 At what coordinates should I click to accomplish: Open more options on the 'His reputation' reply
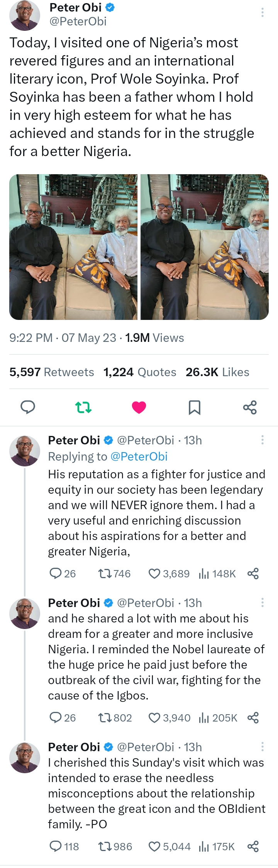(263, 440)
